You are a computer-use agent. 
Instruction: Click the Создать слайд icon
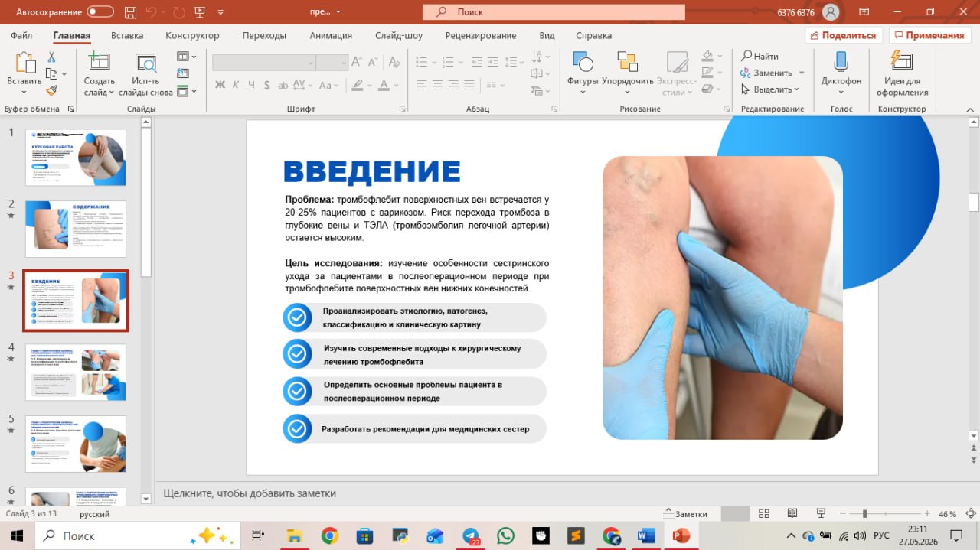(x=99, y=63)
